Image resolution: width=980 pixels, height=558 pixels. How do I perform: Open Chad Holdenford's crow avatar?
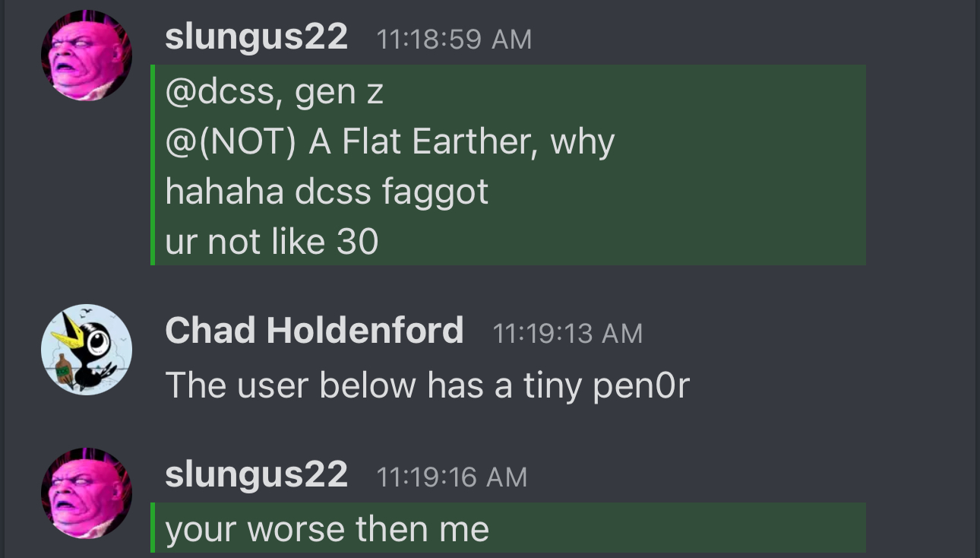86,350
